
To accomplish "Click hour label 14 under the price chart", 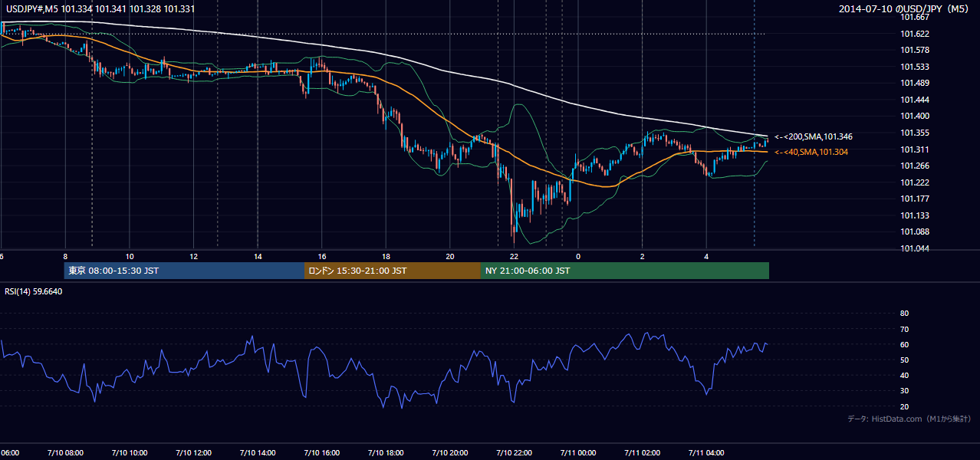I will pyautogui.click(x=258, y=256).
